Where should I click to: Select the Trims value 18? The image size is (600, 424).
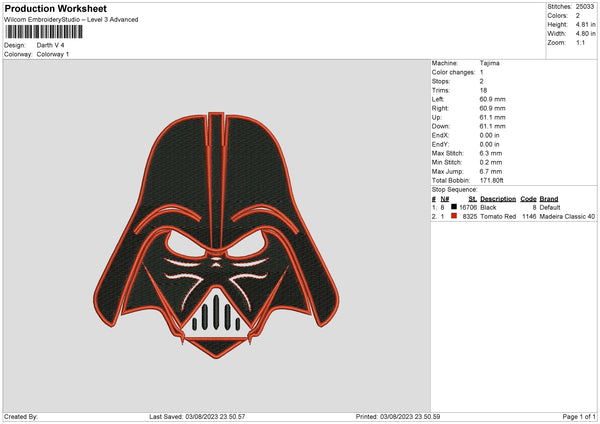[483, 90]
